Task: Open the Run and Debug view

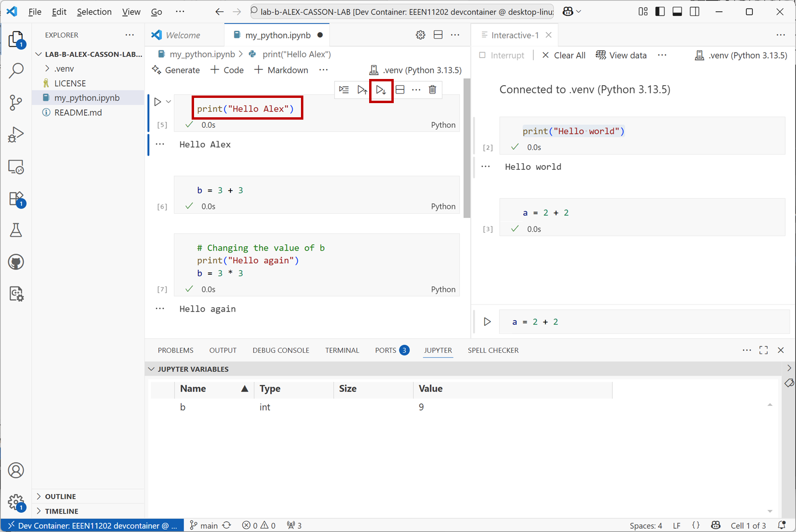Action: 16,135
